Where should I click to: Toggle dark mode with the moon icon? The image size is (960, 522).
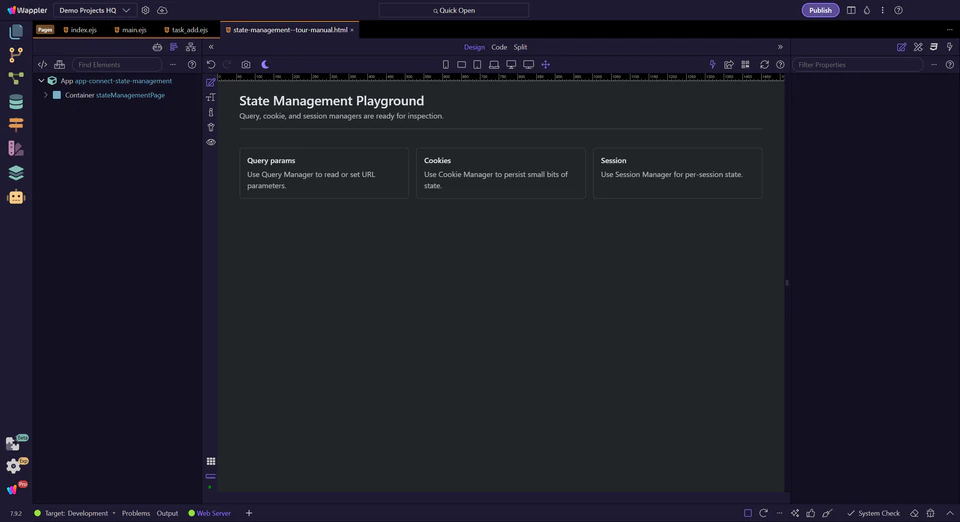(x=265, y=64)
